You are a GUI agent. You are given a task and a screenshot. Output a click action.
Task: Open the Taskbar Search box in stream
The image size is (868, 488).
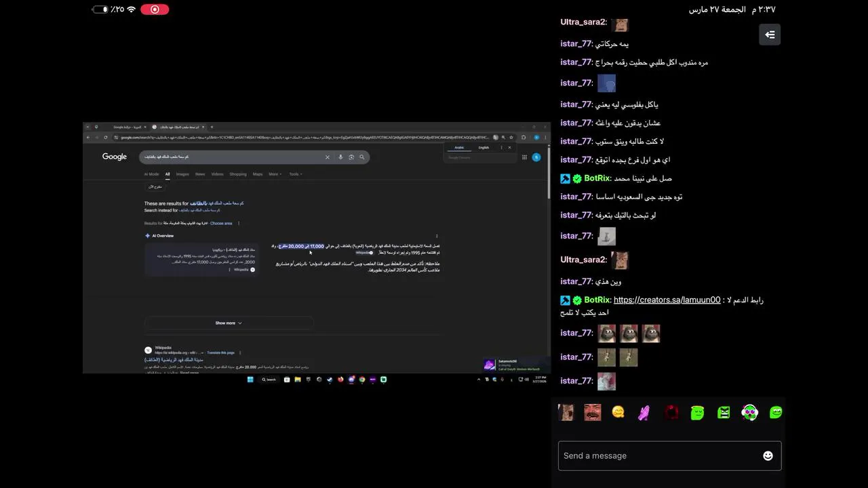(269, 380)
